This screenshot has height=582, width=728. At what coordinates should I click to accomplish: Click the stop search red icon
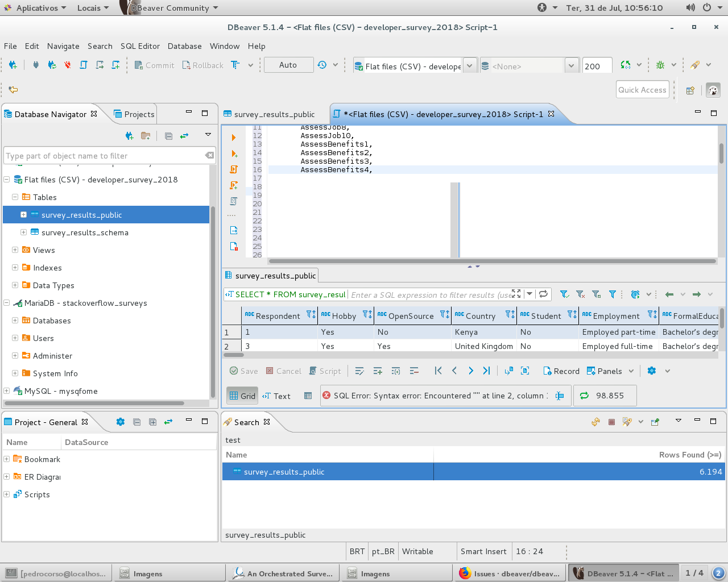pyautogui.click(x=611, y=422)
